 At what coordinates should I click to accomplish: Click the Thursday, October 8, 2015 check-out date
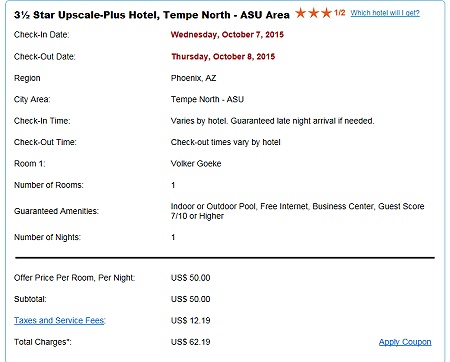pyautogui.click(x=223, y=56)
